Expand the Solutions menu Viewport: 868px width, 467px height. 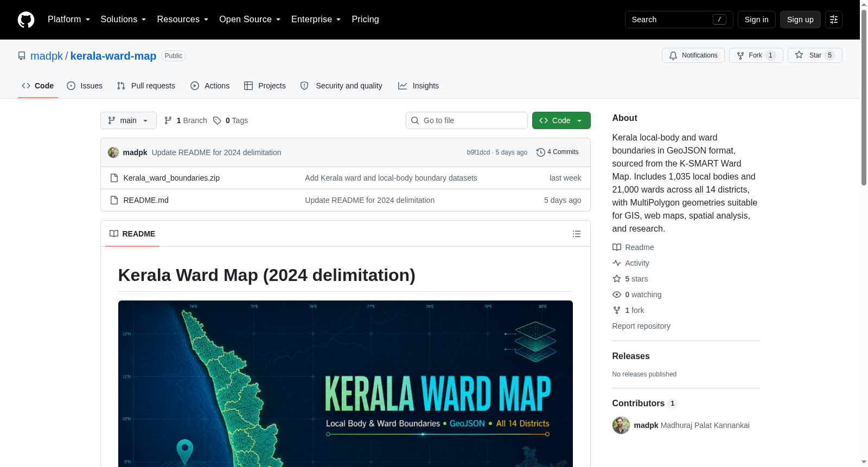[123, 20]
